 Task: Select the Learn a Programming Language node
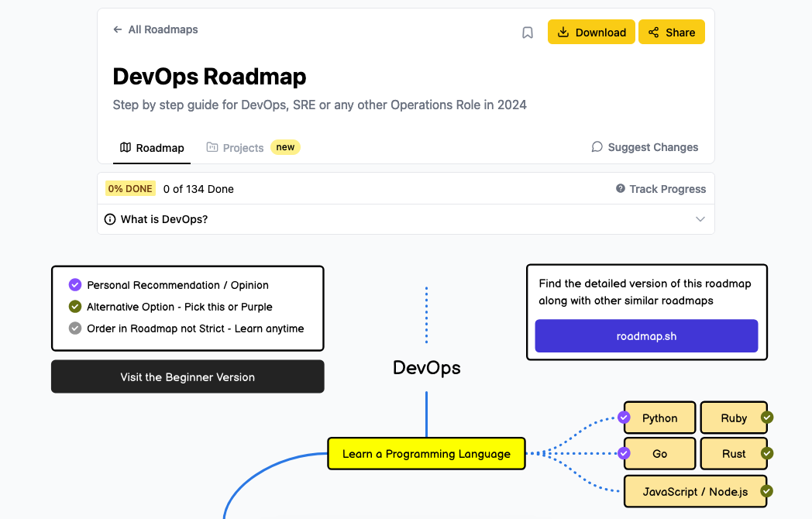(x=426, y=454)
